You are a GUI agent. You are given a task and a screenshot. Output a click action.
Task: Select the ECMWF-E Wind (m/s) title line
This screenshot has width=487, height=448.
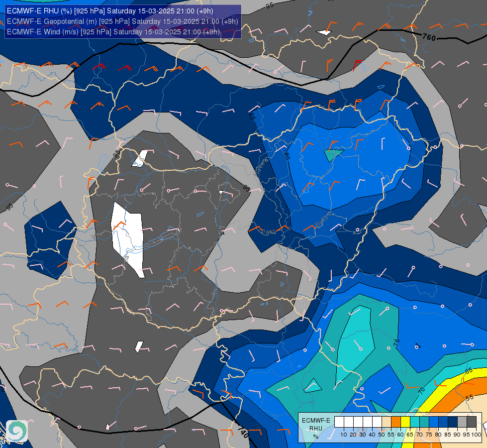click(x=113, y=32)
